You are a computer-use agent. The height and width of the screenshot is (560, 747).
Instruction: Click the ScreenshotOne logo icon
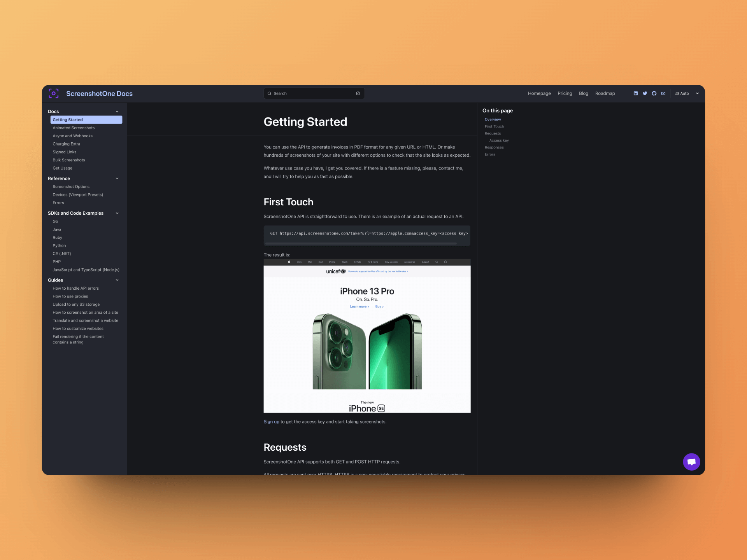tap(54, 93)
